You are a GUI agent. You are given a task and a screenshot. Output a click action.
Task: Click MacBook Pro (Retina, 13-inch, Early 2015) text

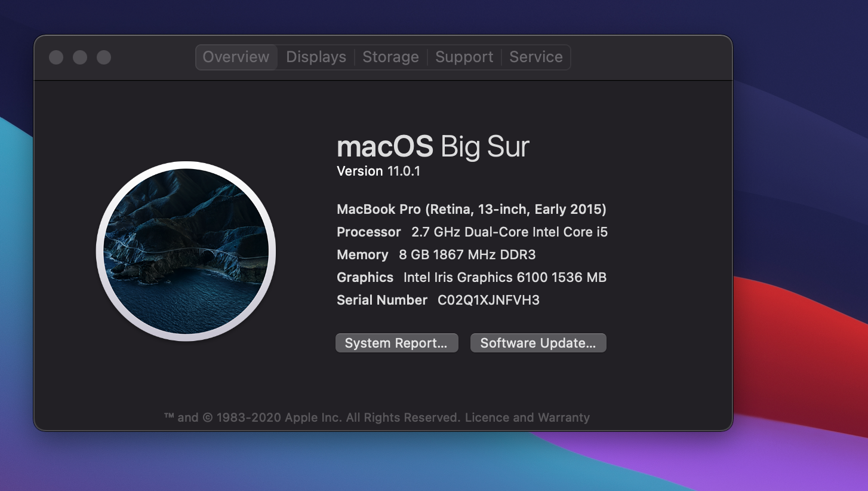click(472, 209)
